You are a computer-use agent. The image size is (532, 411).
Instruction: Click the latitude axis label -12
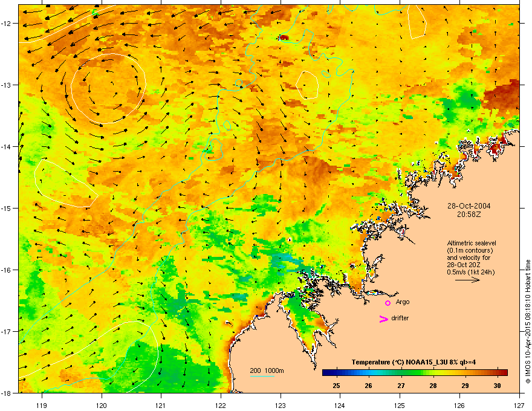point(7,24)
